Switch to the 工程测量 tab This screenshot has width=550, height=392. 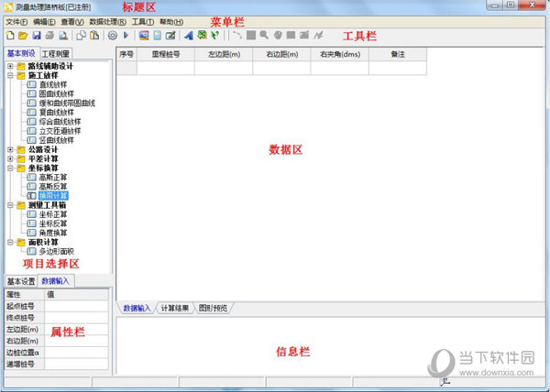(55, 54)
